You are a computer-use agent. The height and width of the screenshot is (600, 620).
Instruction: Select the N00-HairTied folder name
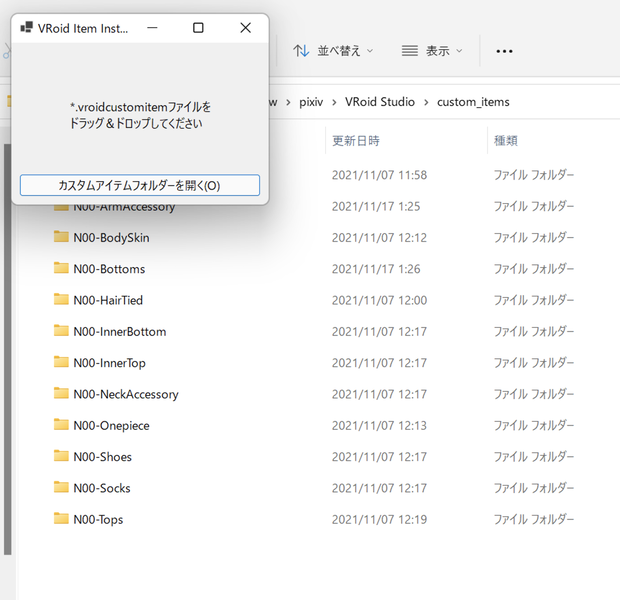108,300
